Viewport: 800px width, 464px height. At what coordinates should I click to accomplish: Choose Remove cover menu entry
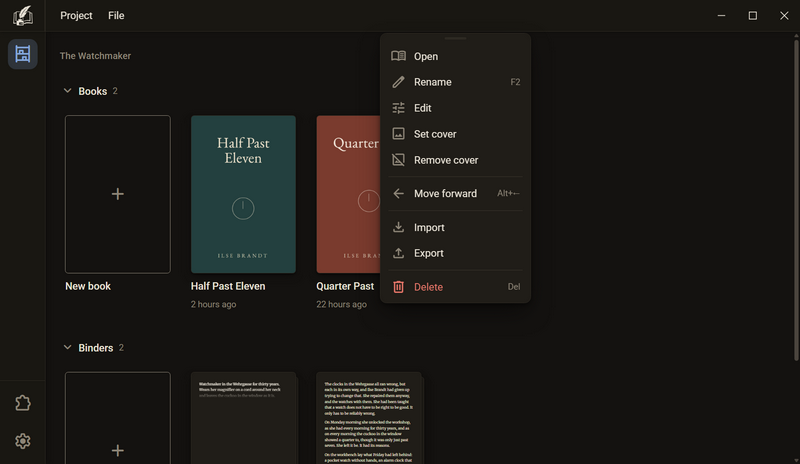(456, 160)
